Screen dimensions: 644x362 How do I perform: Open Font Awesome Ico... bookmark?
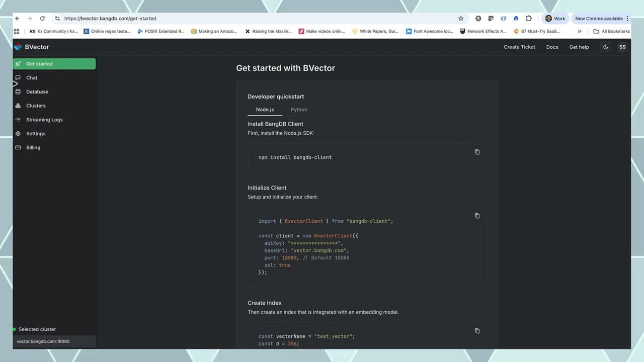[x=430, y=31]
